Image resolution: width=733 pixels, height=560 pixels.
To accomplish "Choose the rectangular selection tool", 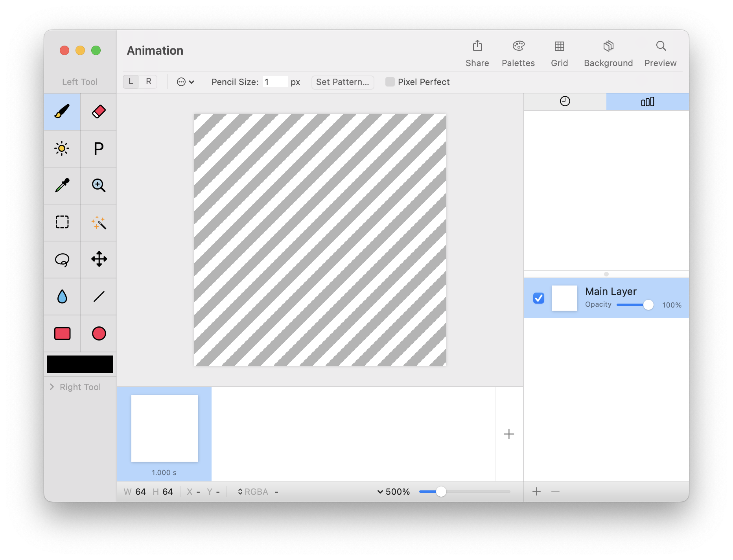I will click(x=62, y=222).
